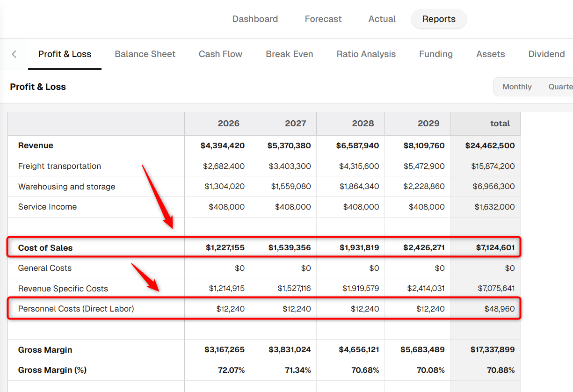The width and height of the screenshot is (573, 392).
Task: View the Break Even tab
Action: point(290,54)
